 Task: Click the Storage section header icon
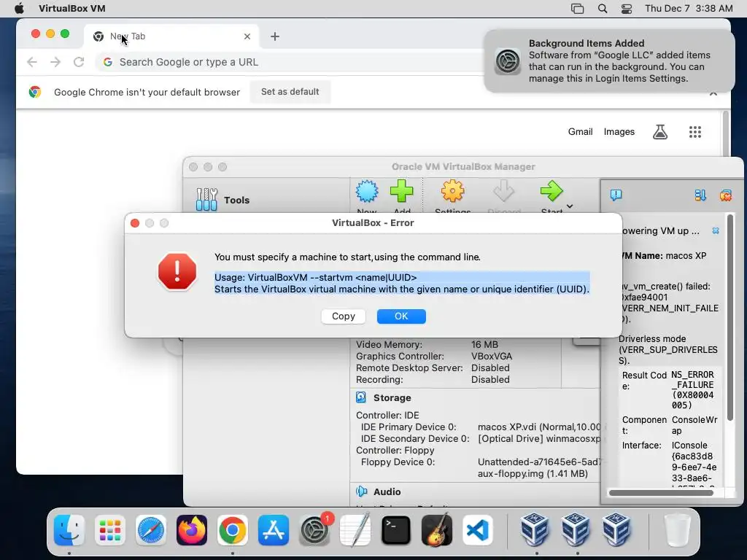pos(361,397)
